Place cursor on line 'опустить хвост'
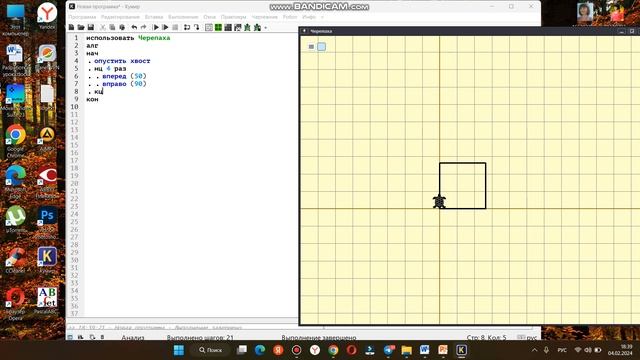Viewport: 640px width, 360px height. pos(122,61)
